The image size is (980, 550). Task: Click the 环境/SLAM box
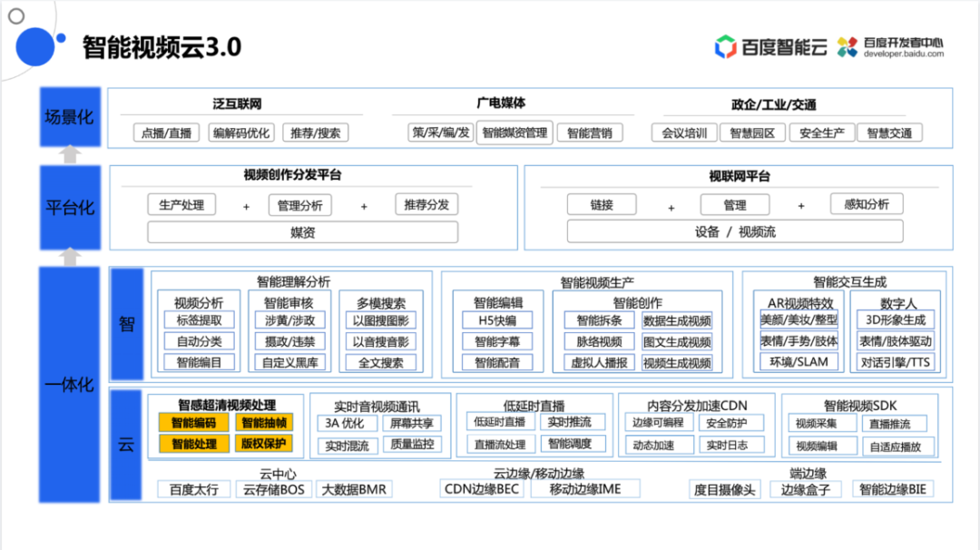tap(799, 362)
